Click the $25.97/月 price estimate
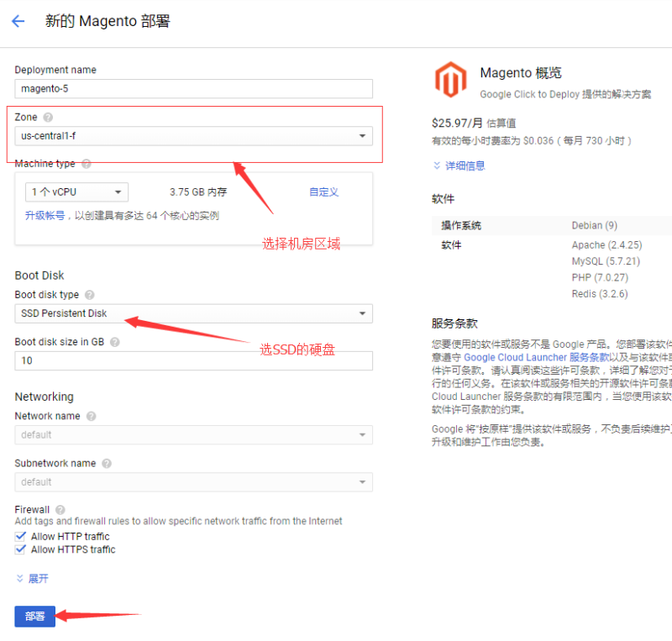 click(457, 123)
